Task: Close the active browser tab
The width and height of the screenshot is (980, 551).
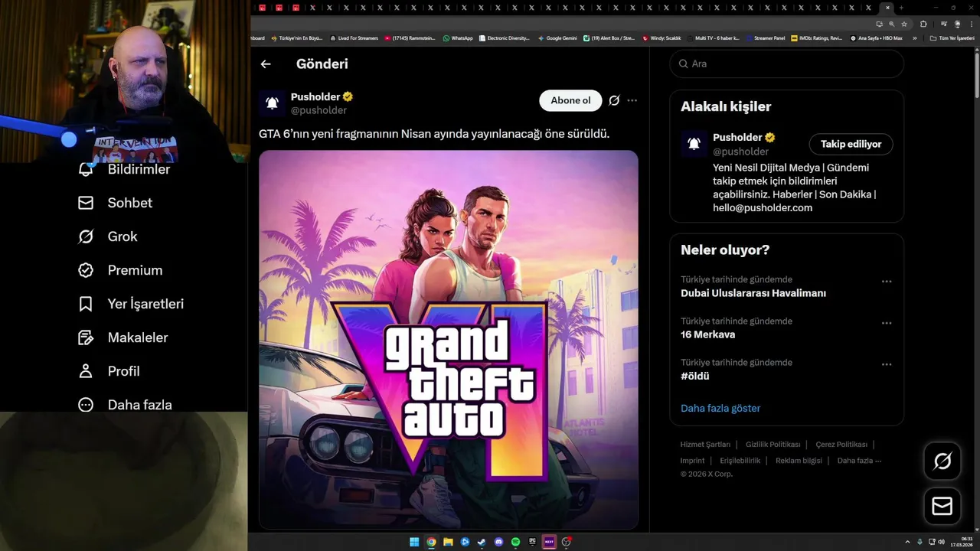Action: [x=887, y=8]
